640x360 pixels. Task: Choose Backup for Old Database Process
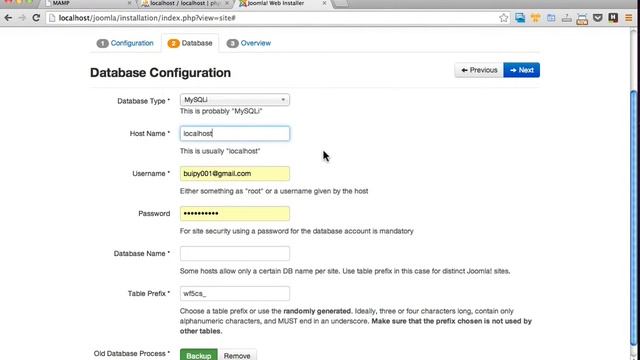tap(199, 355)
